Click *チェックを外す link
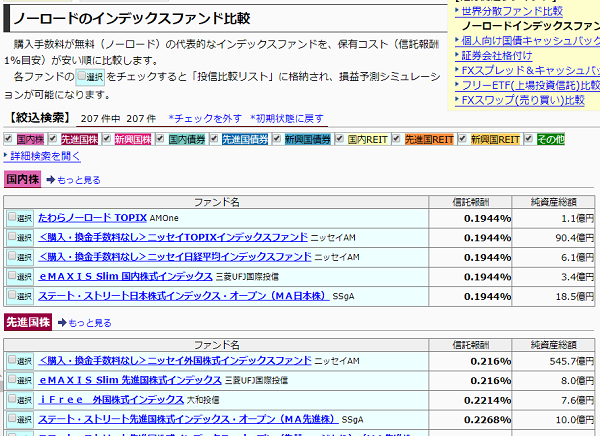The width and height of the screenshot is (600, 436). (205, 119)
